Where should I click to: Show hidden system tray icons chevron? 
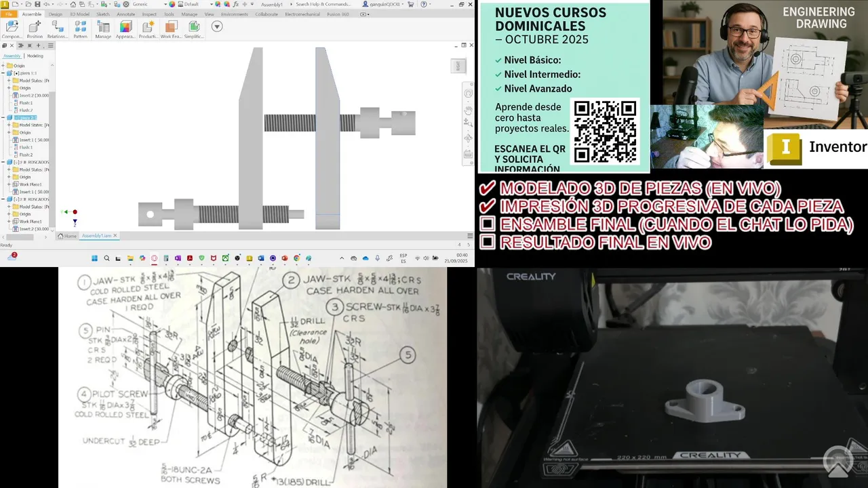342,258
